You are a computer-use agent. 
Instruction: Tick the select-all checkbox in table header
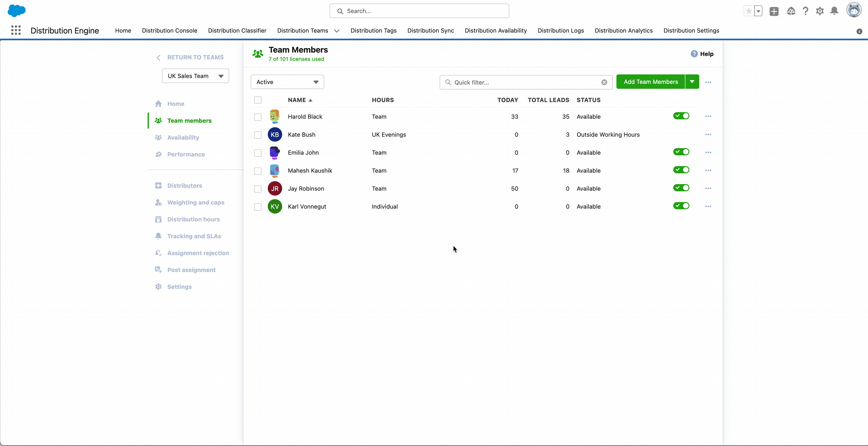[x=258, y=100]
